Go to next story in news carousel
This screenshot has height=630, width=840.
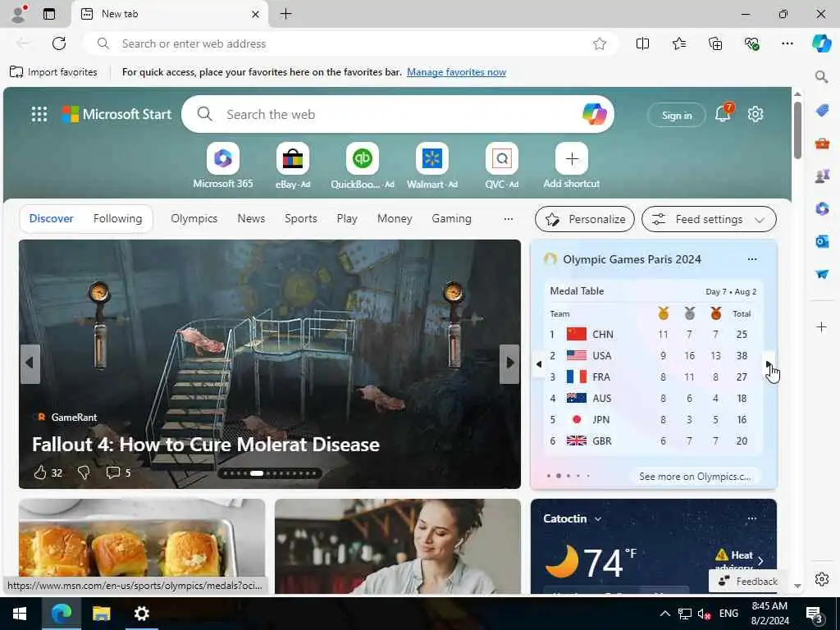click(x=509, y=363)
